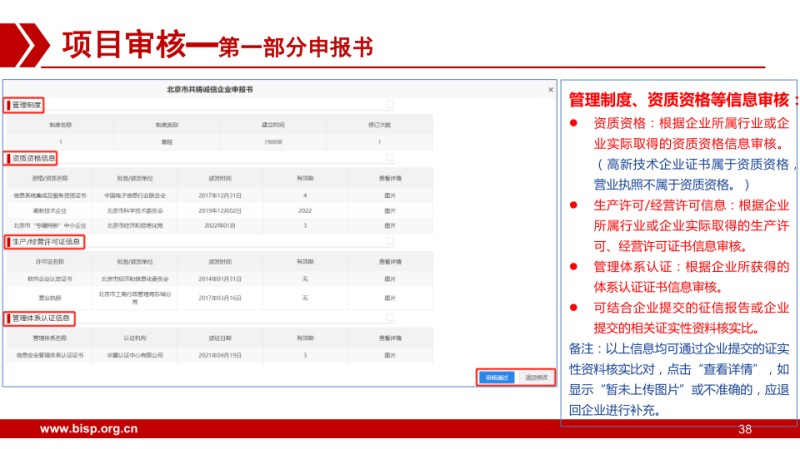Select the 管理制度 section heading
Viewport: 800px width, 449px height.
coord(26,104)
